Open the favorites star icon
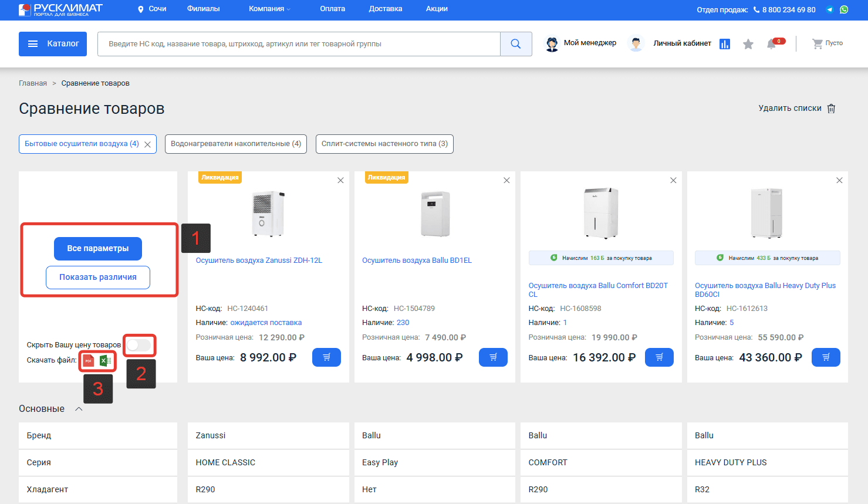 click(x=748, y=44)
